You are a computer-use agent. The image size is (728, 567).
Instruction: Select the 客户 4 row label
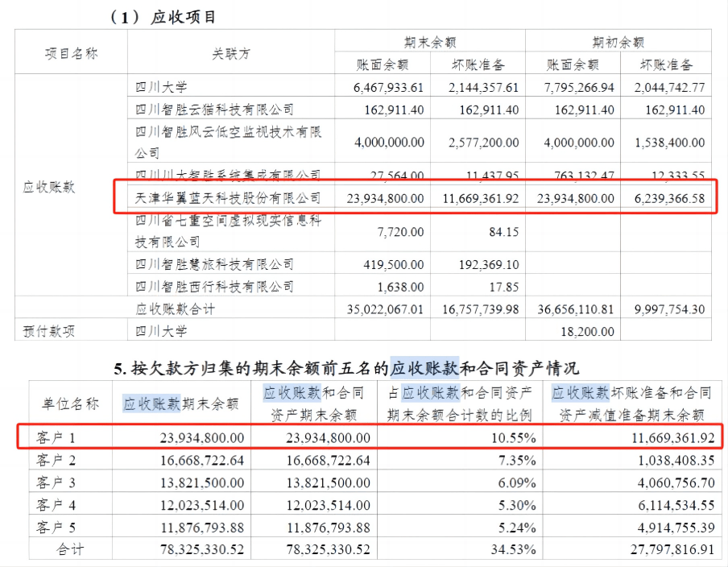[x=56, y=504]
